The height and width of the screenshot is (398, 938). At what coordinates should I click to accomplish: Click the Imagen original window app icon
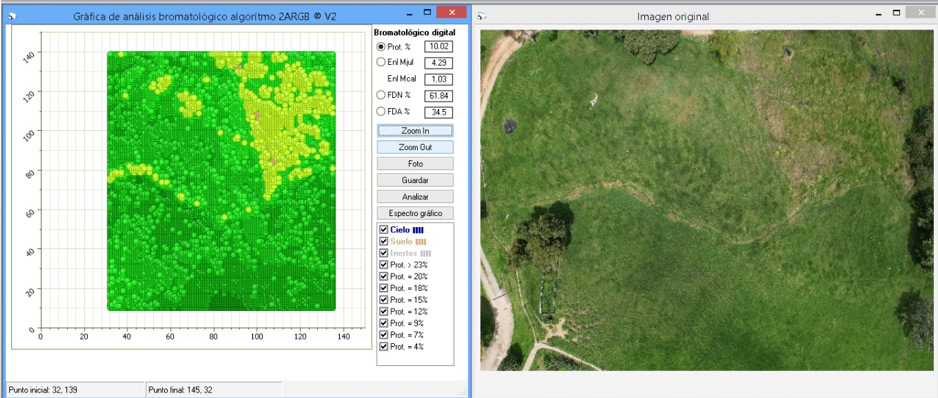click(482, 16)
